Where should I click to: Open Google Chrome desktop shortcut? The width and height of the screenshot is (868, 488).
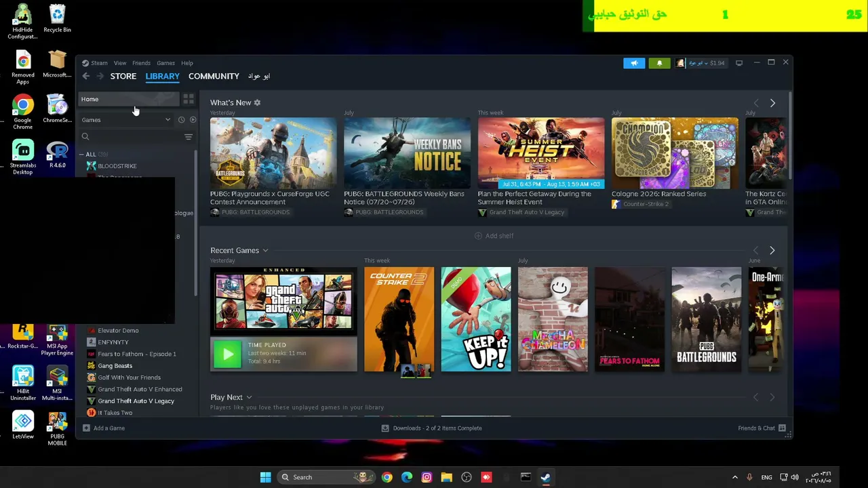click(x=22, y=110)
